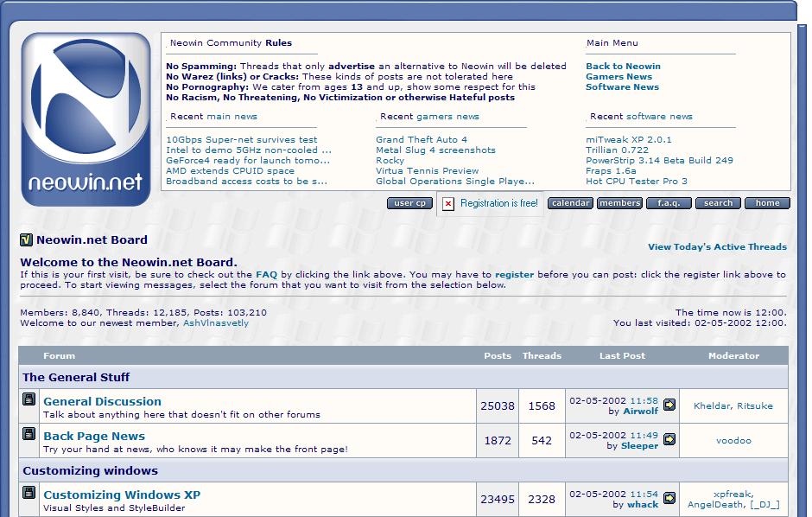The image size is (812, 517).
Task: Click the forum status icon beside General Discussion
Action: point(29,399)
